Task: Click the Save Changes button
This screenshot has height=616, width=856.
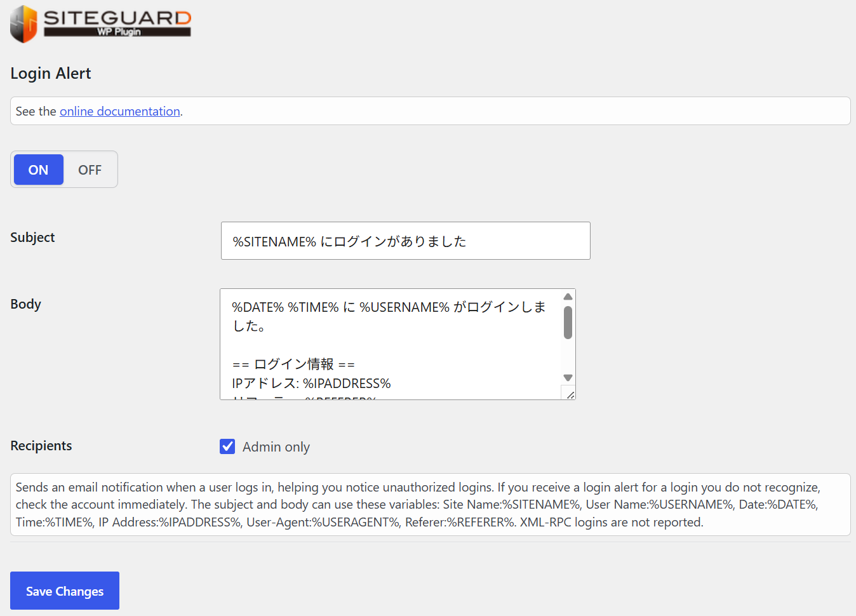Action: pos(65,591)
